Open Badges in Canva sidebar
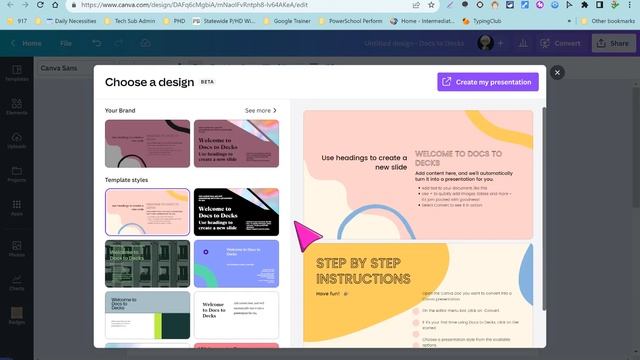Image resolution: width=640 pixels, height=360 pixels. click(17, 316)
